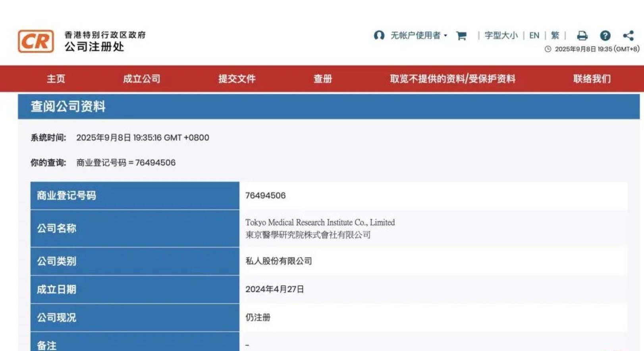Viewport: 644px width, 351px height.
Task: Open help via the question mark icon
Action: tap(605, 36)
